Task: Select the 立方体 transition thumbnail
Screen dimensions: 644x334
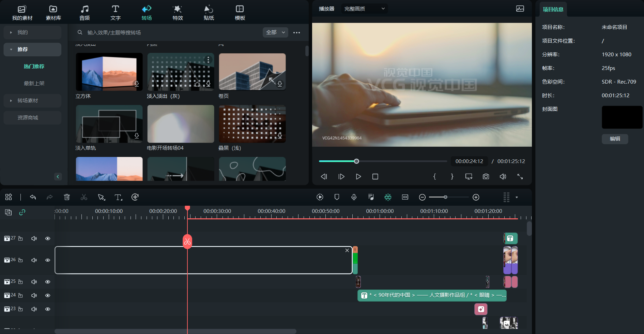Action: [x=109, y=72]
